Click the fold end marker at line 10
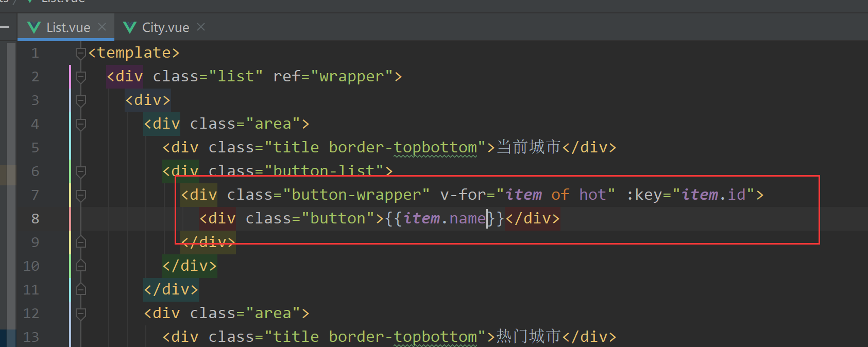This screenshot has width=868, height=347. pos(81,265)
